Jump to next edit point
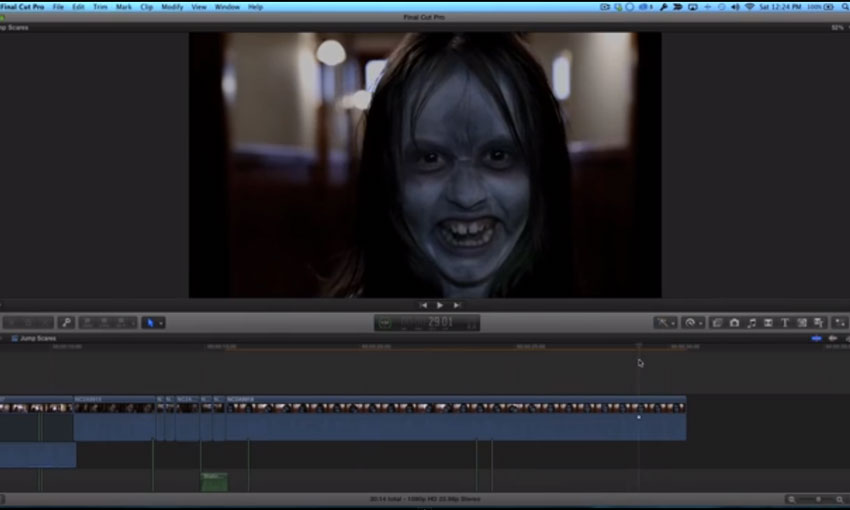Viewport: 850px width, 510px height. point(457,306)
